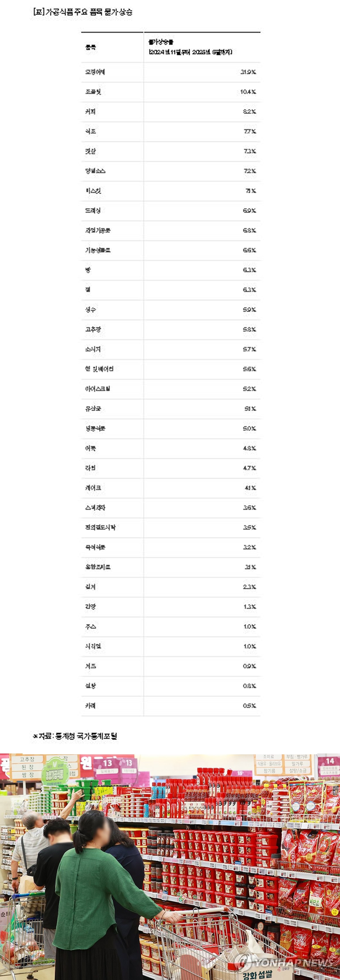
Task: Click the 8.2% rate cell
Action: point(250,112)
